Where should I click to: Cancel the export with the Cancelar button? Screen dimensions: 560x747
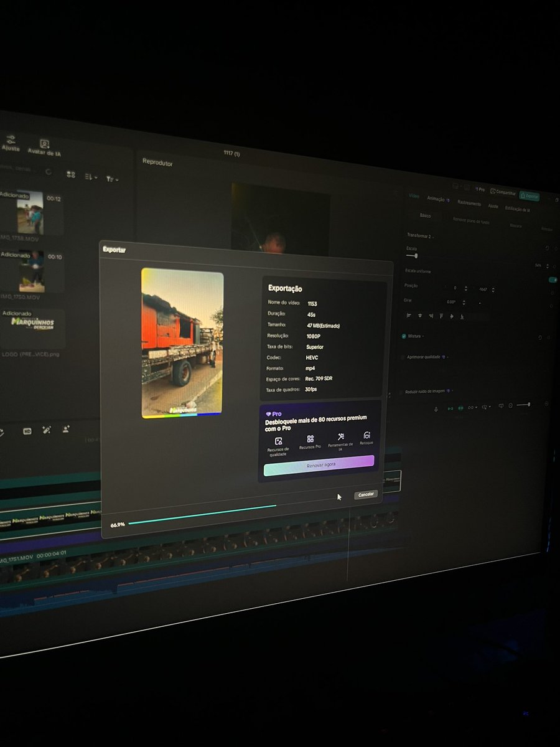pos(366,494)
